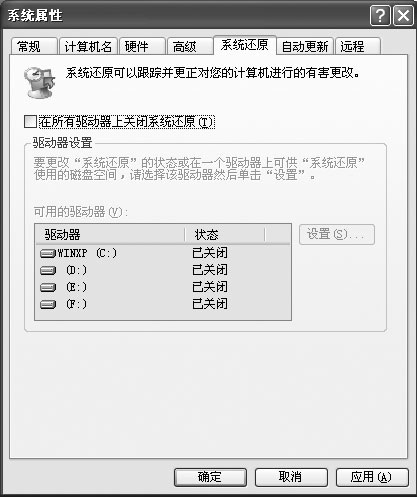Screen dimensions: 417x497
Task: Click the 应用(A) button
Action: [x=372, y=477]
